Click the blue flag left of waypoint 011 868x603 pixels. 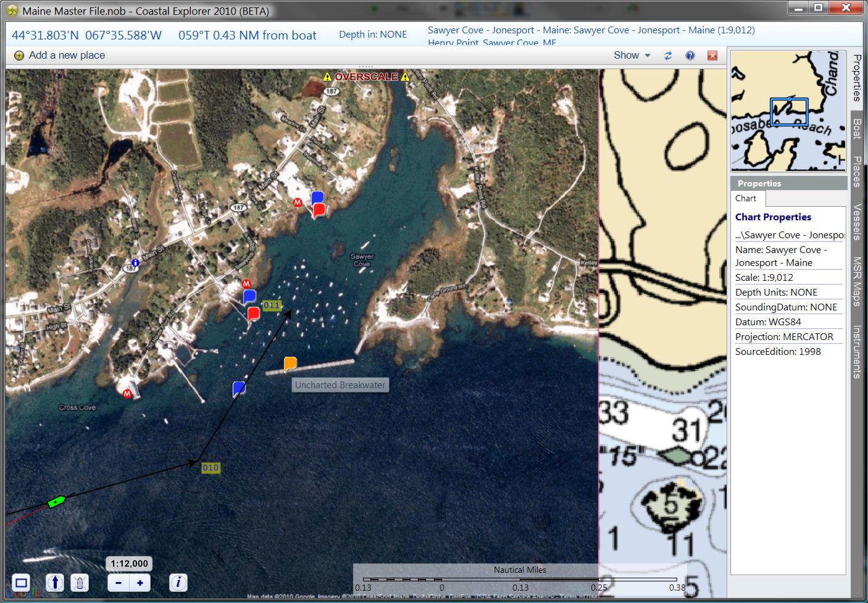pos(249,296)
